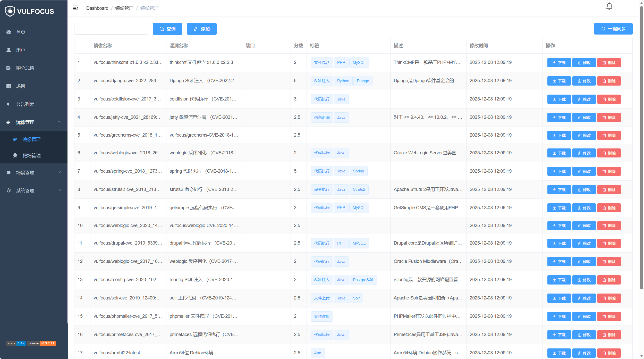The height and width of the screenshot is (359, 644).
Task: Open 首页 from the dashboard icon
Action: click(x=9, y=32)
